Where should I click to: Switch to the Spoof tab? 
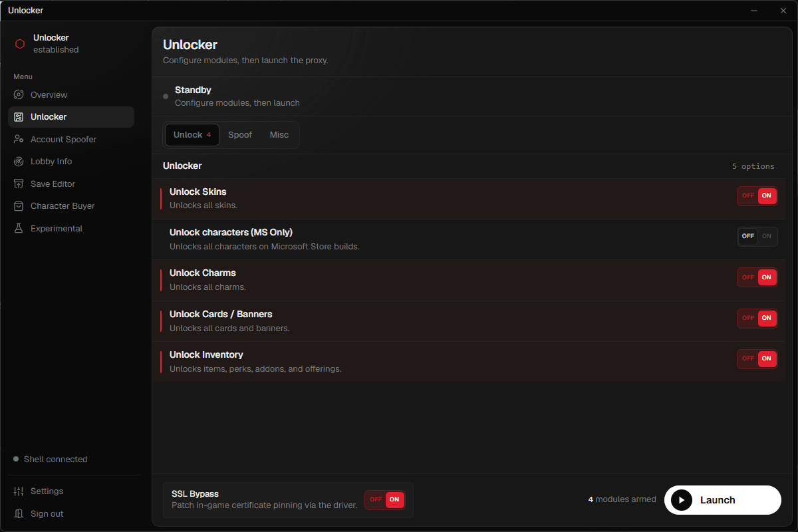240,135
